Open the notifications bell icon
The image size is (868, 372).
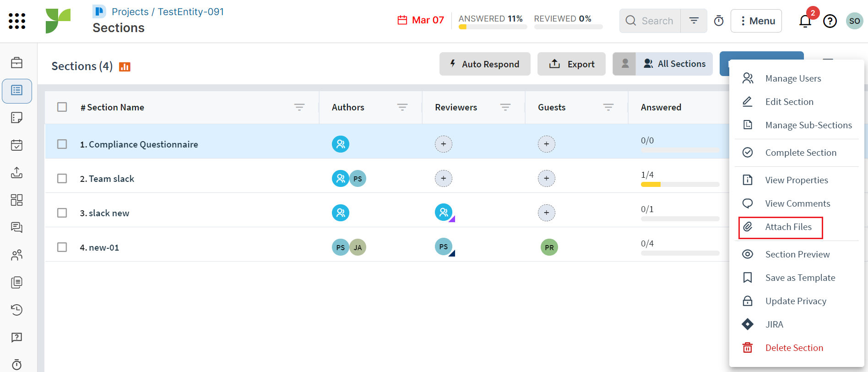coord(805,21)
